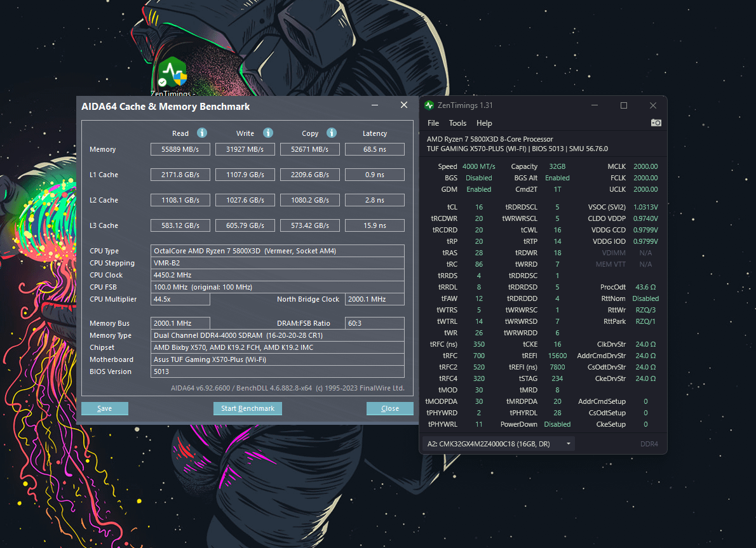
Task: Maximize the ZenTimings window
Action: [x=623, y=105]
